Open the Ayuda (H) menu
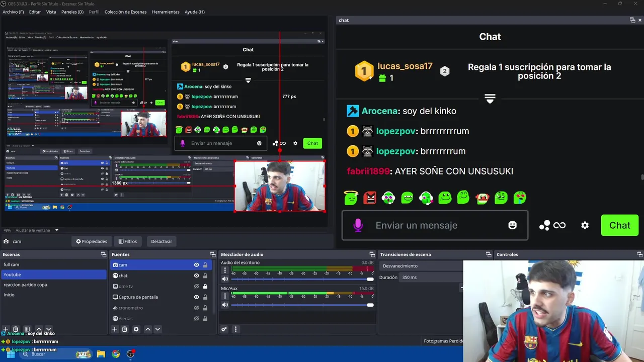This screenshot has width=644, height=362. (x=195, y=12)
